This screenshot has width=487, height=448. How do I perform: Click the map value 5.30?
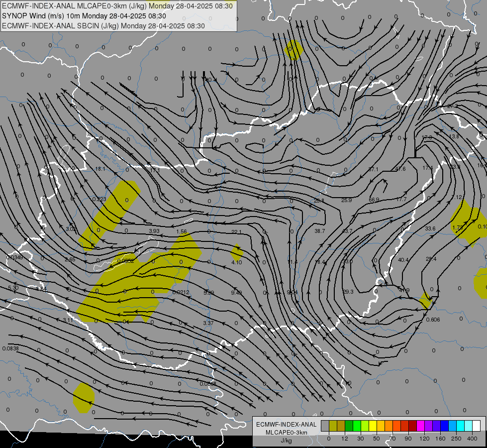(x=13, y=288)
